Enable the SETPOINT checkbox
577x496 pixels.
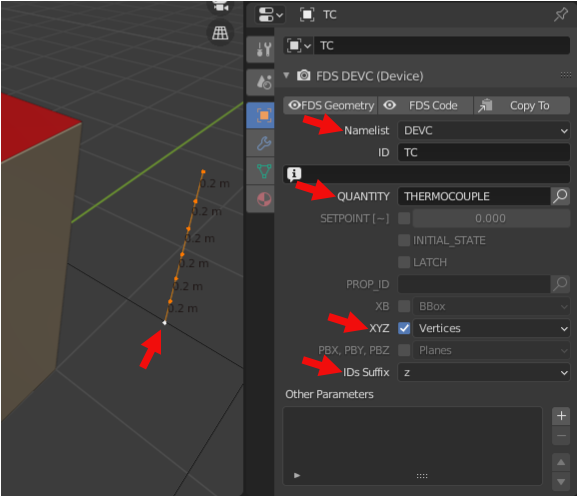pyautogui.click(x=404, y=218)
